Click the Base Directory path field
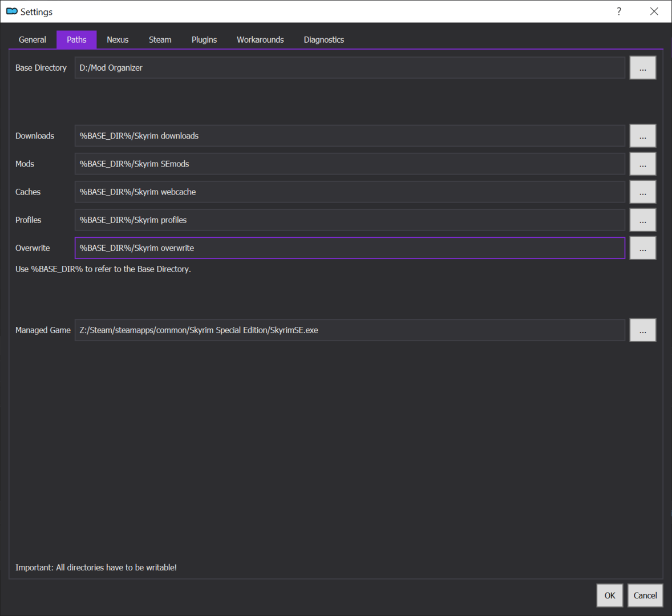Image resolution: width=672 pixels, height=616 pixels. point(350,68)
